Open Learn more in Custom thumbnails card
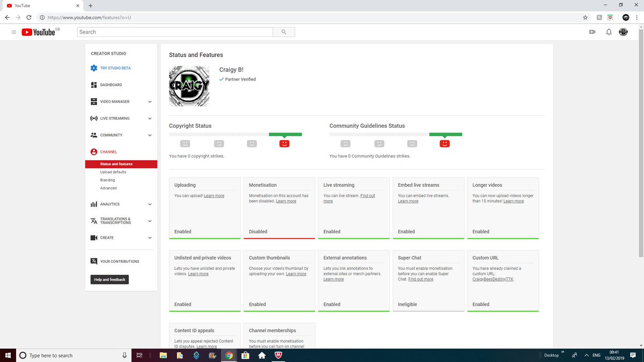This screenshot has width=644, height=362. click(x=296, y=274)
